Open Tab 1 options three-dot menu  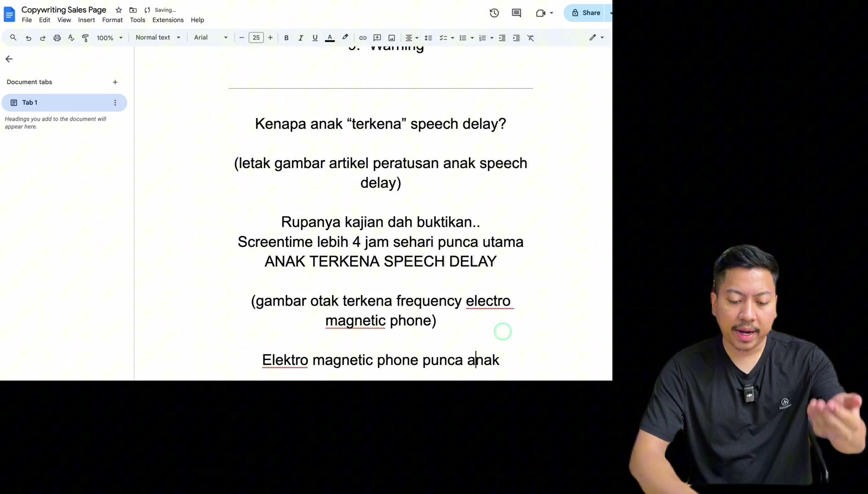coord(115,103)
